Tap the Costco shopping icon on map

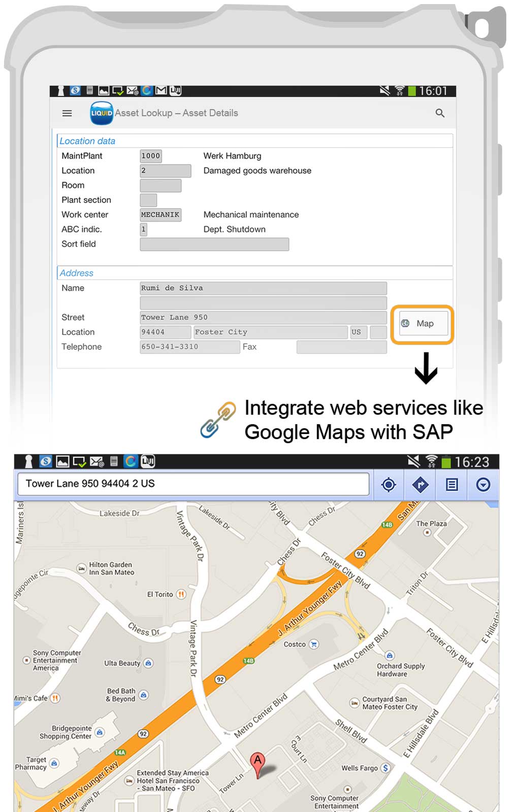(314, 645)
